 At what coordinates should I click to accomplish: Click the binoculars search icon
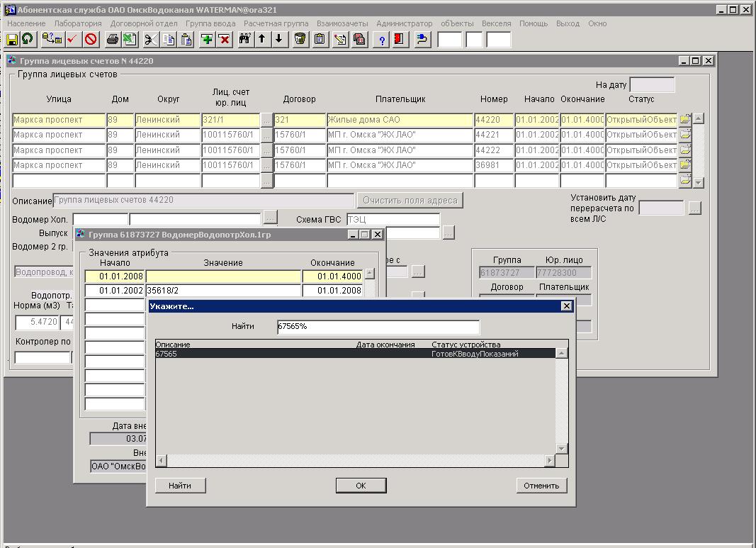click(x=245, y=40)
